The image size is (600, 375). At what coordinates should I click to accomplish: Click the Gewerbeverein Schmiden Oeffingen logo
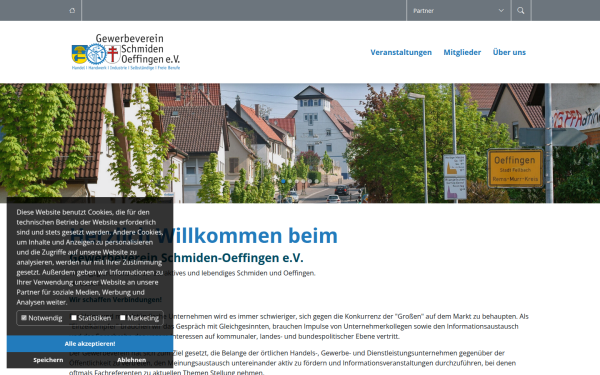click(126, 52)
